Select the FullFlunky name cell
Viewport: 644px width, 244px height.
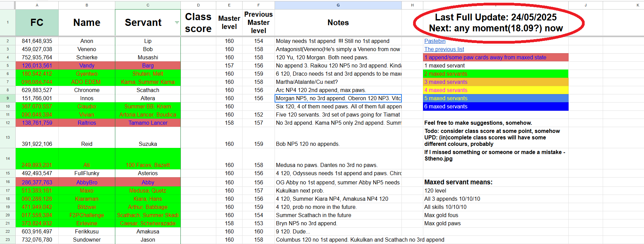87,173
